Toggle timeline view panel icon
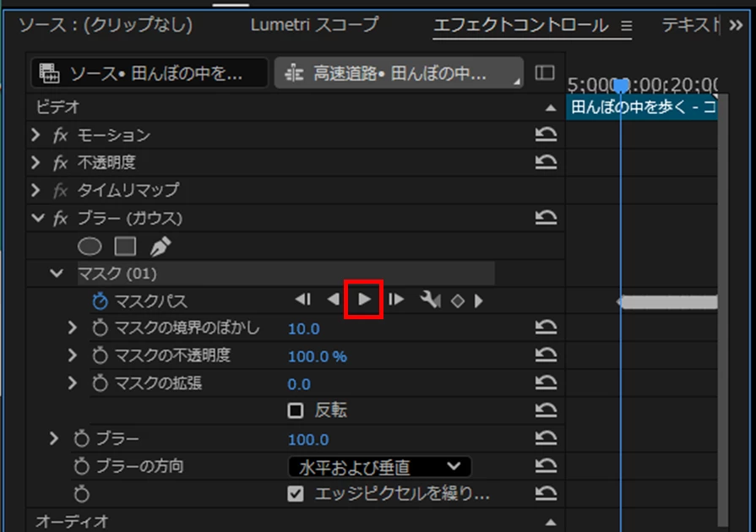The image size is (756, 532). 545,73
